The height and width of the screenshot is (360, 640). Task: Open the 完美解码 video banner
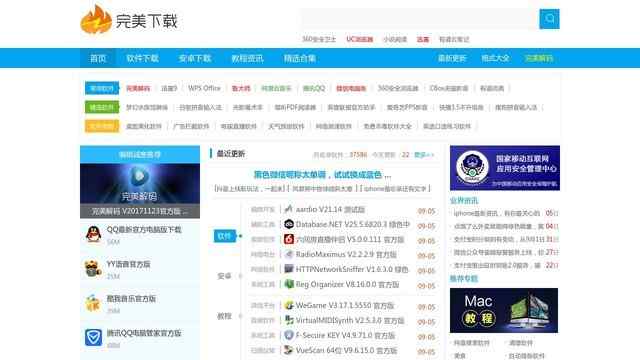(x=140, y=184)
